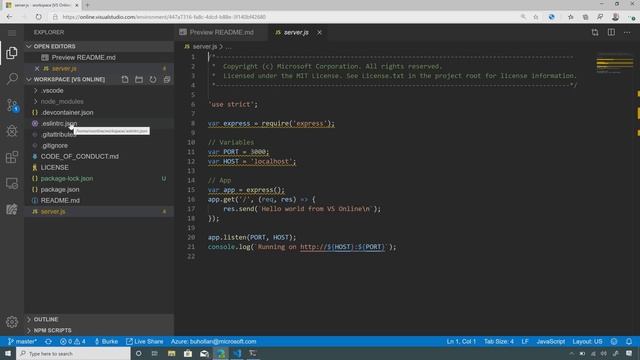
Task: Open changes compare icon in editor toolbar
Action: pos(595,32)
